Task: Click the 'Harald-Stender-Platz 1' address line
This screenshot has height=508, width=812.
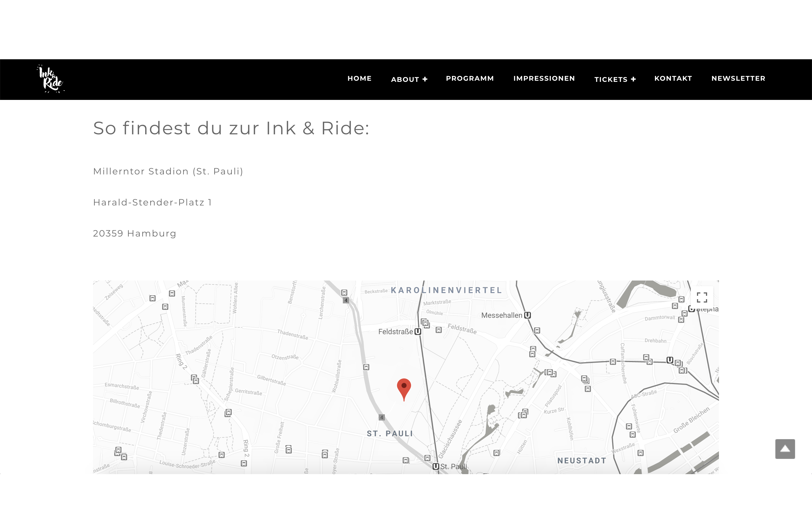Action: point(152,202)
